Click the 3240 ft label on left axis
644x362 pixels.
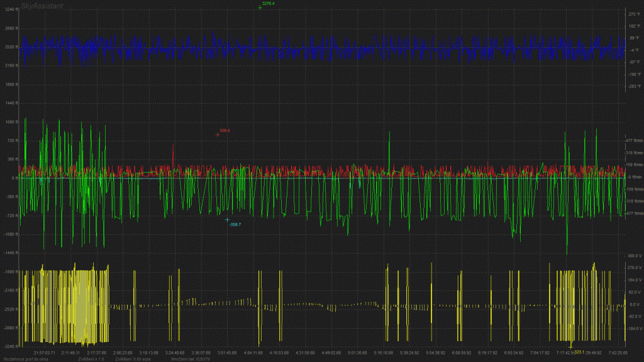click(x=11, y=10)
